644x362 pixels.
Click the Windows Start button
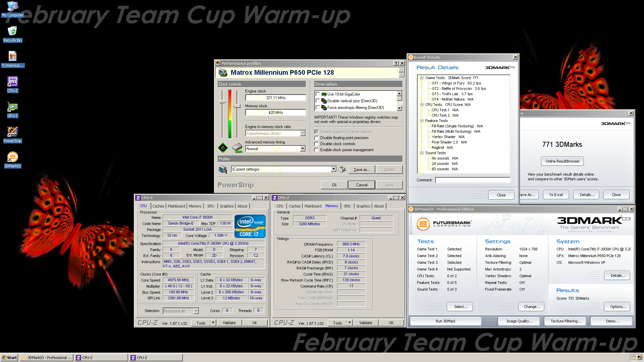(9, 358)
